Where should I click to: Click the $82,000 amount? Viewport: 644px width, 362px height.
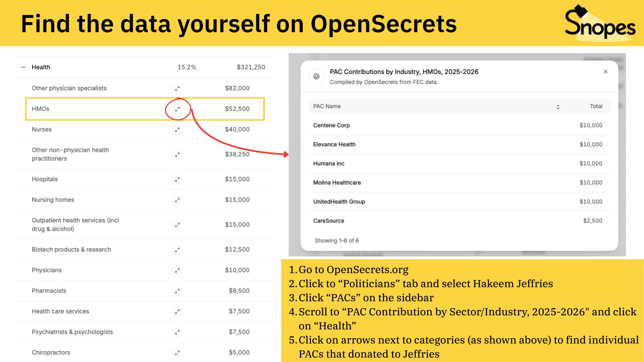pos(237,88)
